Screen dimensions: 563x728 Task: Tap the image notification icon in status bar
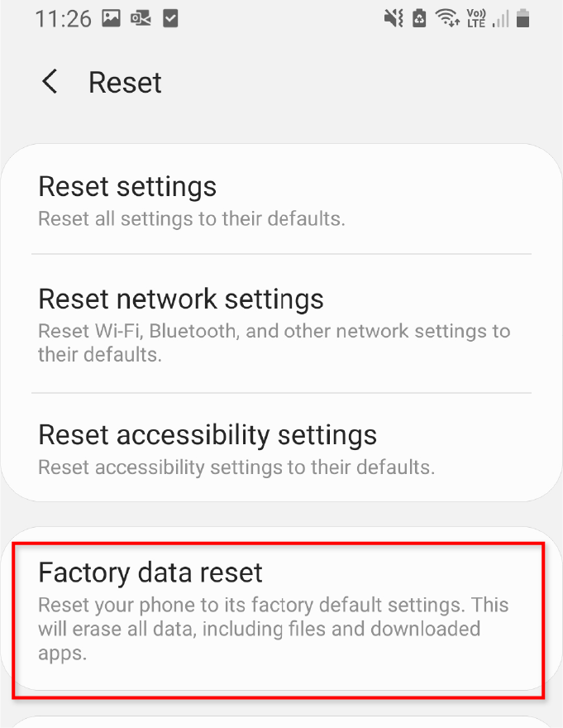coord(112,18)
